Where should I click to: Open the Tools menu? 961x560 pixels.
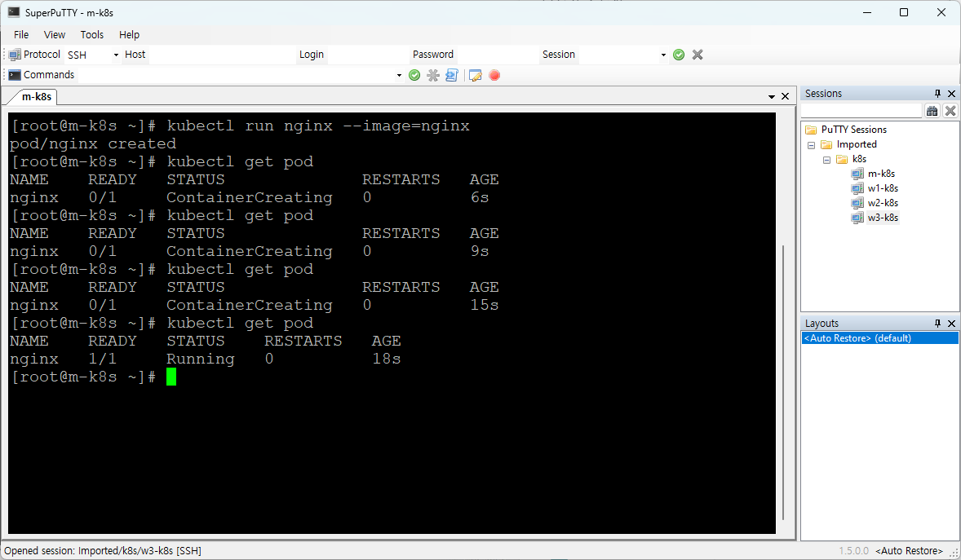92,35
